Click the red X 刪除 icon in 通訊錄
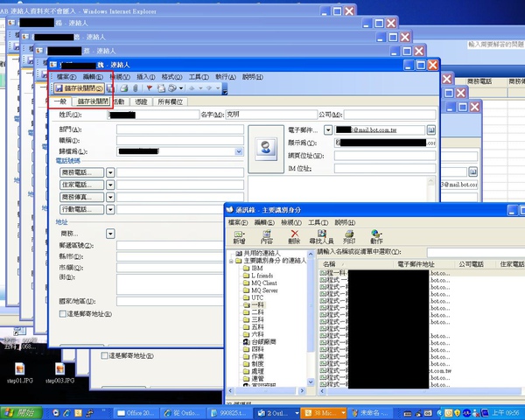Image resolution: width=525 pixels, height=420 pixels. tap(294, 237)
